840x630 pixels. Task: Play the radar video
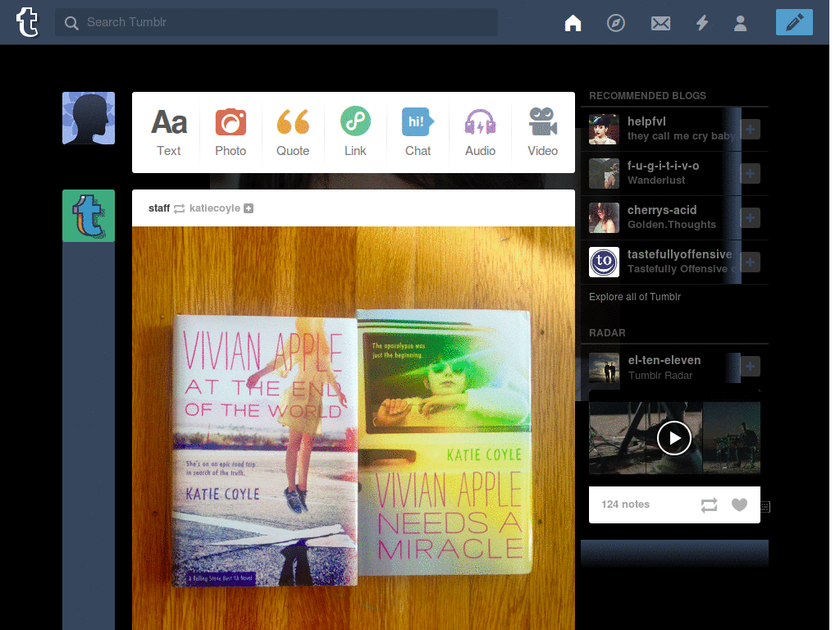point(674,438)
